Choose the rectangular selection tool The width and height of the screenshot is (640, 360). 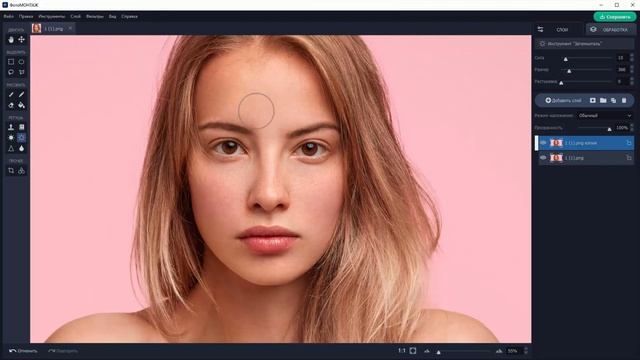(x=11, y=62)
